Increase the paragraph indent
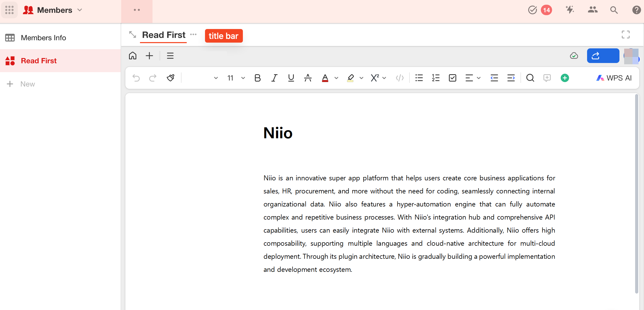 pos(511,78)
